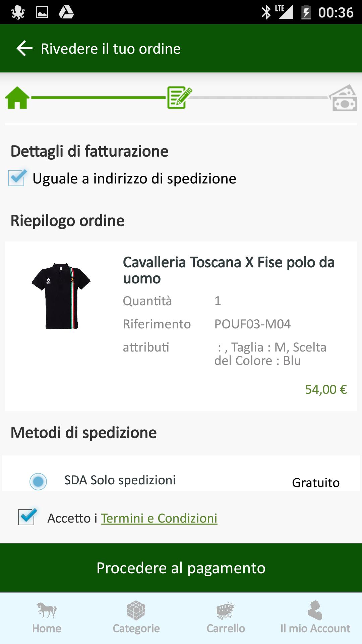Open Cavalleria Toscana X Fise polo title

229,270
